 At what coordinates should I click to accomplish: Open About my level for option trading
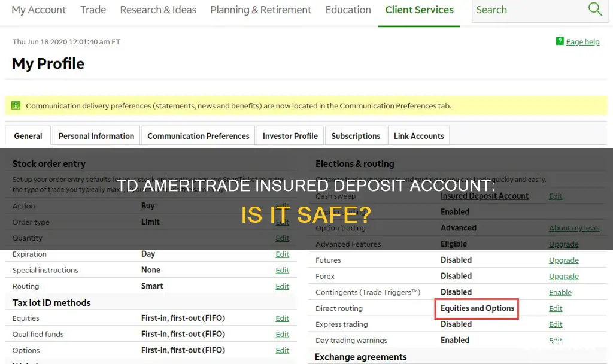click(574, 228)
